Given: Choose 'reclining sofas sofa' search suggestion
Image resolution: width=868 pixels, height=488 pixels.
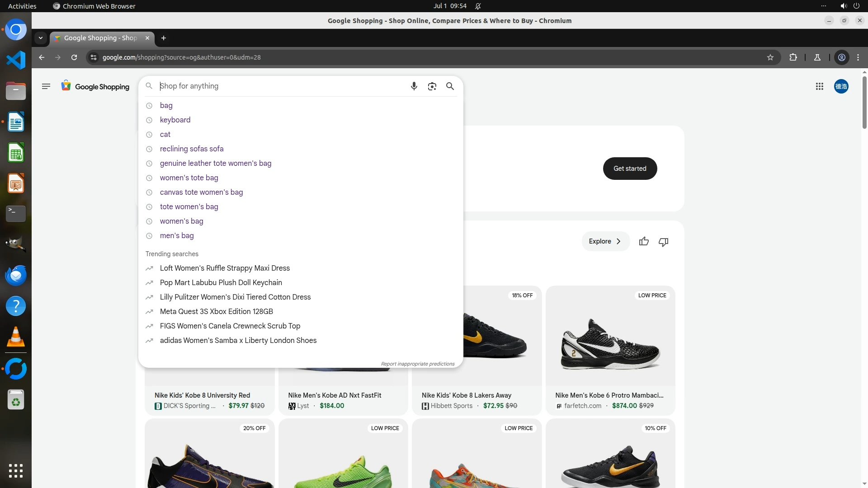Looking at the screenshot, I should (192, 149).
